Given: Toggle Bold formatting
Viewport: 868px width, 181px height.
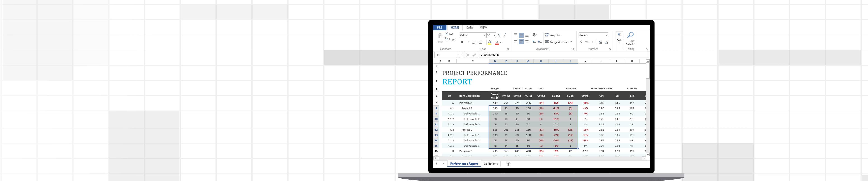Looking at the screenshot, I should tap(462, 43).
